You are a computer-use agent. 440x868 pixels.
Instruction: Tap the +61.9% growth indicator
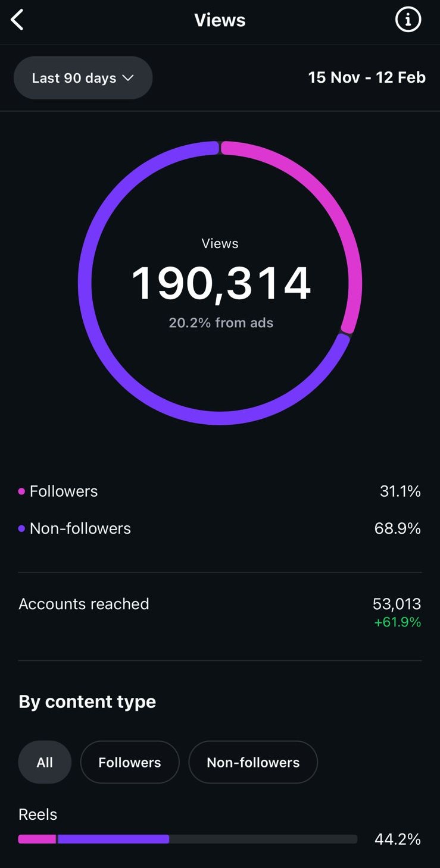coord(397,622)
